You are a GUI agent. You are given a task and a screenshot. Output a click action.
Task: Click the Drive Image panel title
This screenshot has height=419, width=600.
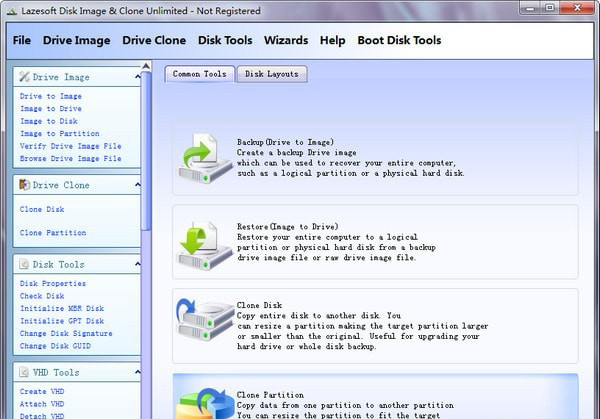tap(61, 77)
